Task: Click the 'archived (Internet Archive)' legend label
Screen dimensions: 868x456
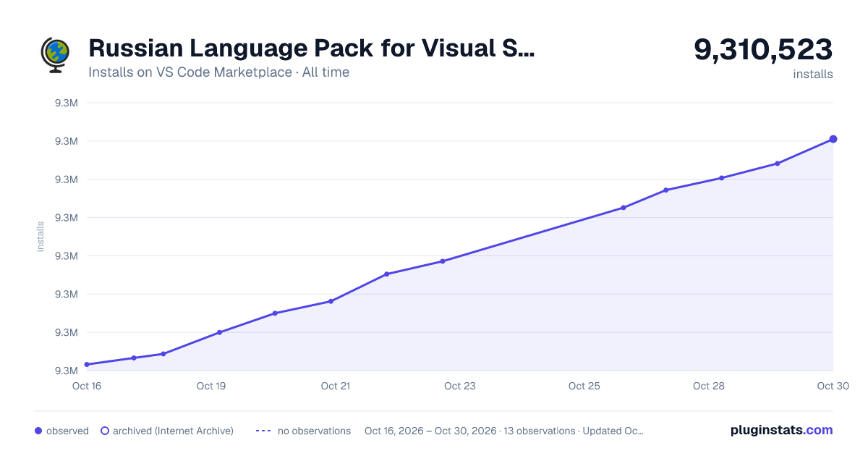Action: 173,431
